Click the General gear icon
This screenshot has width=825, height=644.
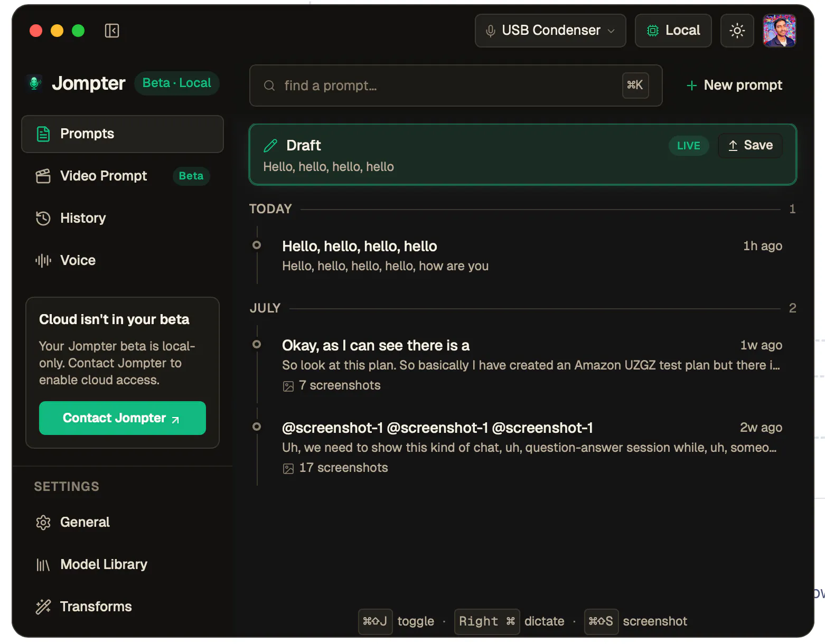coord(43,522)
